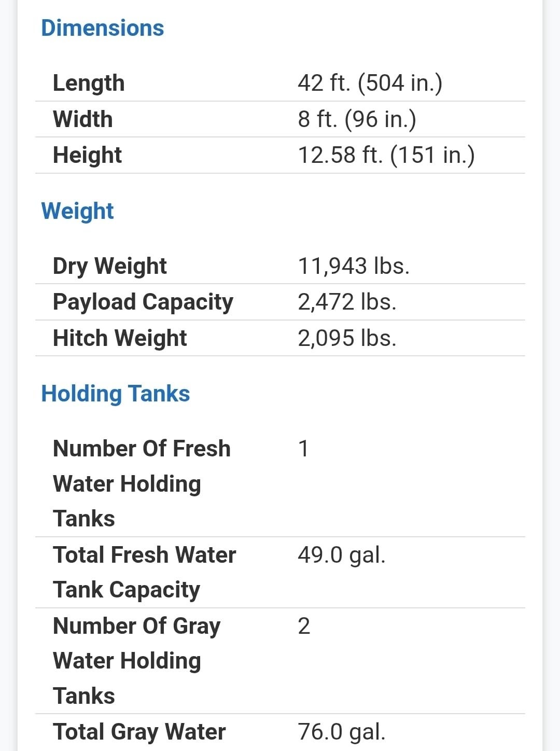This screenshot has width=560, height=751.
Task: Click the 12.58 ft. (151 in.) value
Action: pos(386,155)
